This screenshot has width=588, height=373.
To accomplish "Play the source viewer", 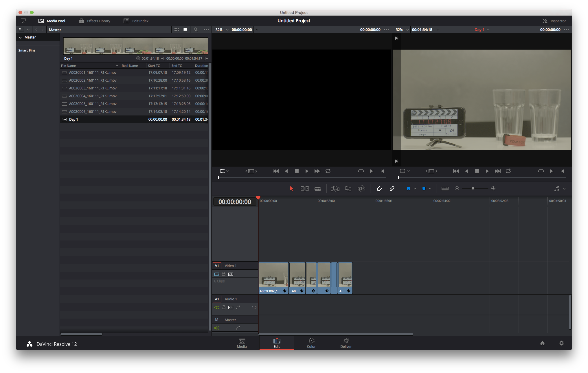I will click(307, 171).
